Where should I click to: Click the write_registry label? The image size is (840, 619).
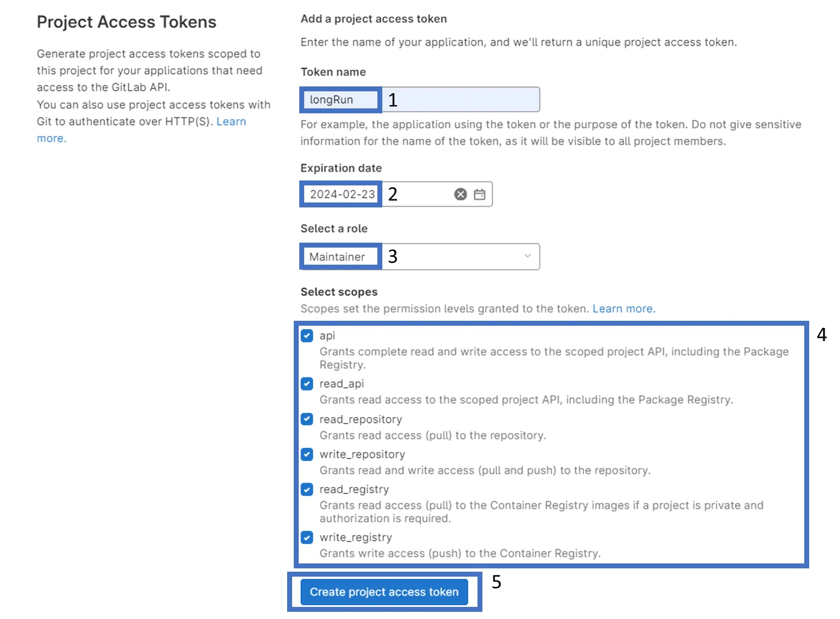(356, 538)
